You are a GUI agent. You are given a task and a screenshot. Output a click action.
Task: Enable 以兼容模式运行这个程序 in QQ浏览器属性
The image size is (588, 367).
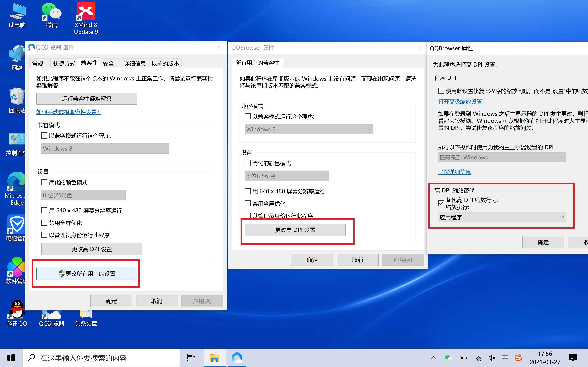[x=44, y=136]
